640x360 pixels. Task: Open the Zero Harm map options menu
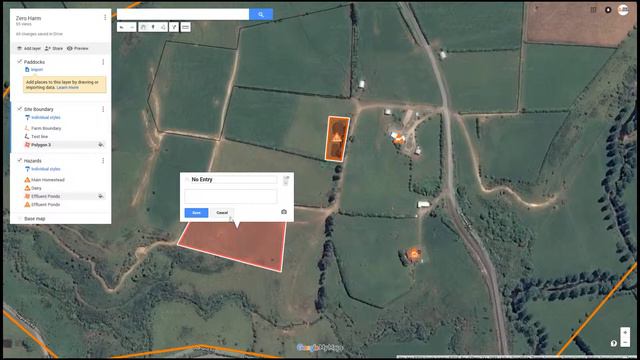tap(105, 18)
